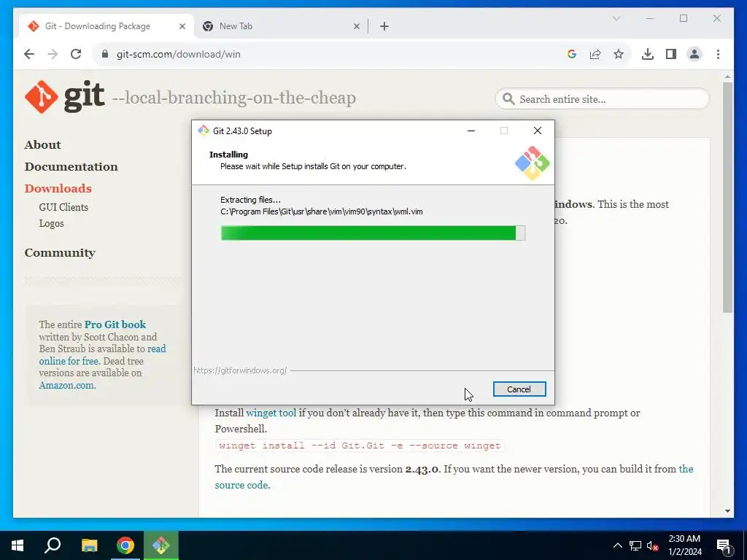Click Chrome icon in taskbar
Screen dimensions: 747x560
click(x=125, y=545)
